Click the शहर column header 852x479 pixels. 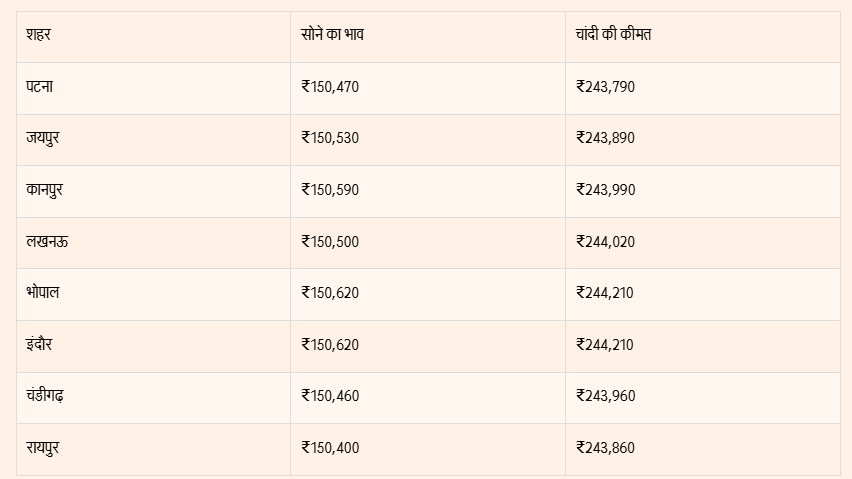point(39,35)
